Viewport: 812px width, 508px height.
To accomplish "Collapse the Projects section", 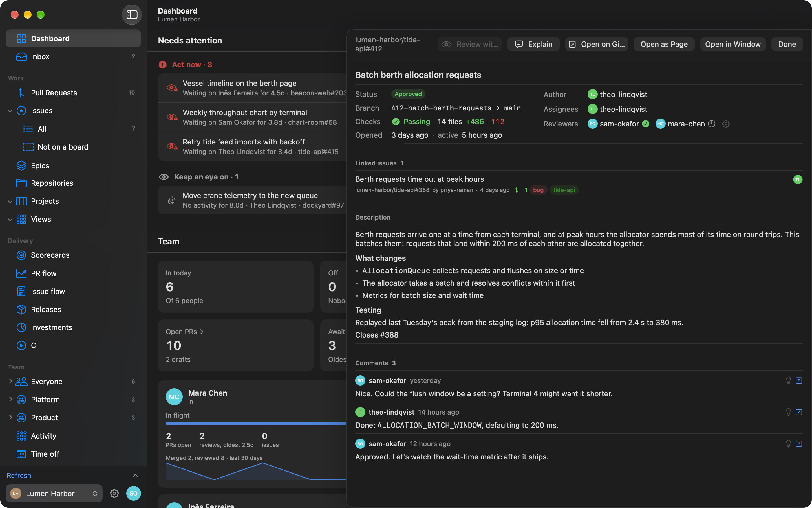I will (x=10, y=201).
